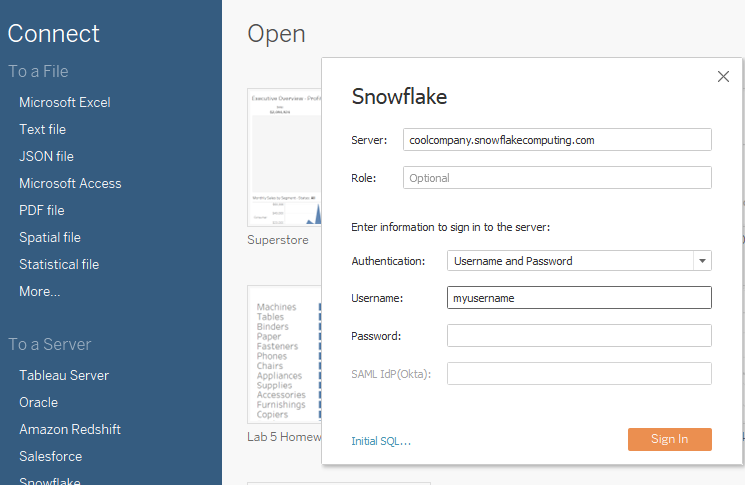Show More file connectors

pyautogui.click(x=39, y=292)
